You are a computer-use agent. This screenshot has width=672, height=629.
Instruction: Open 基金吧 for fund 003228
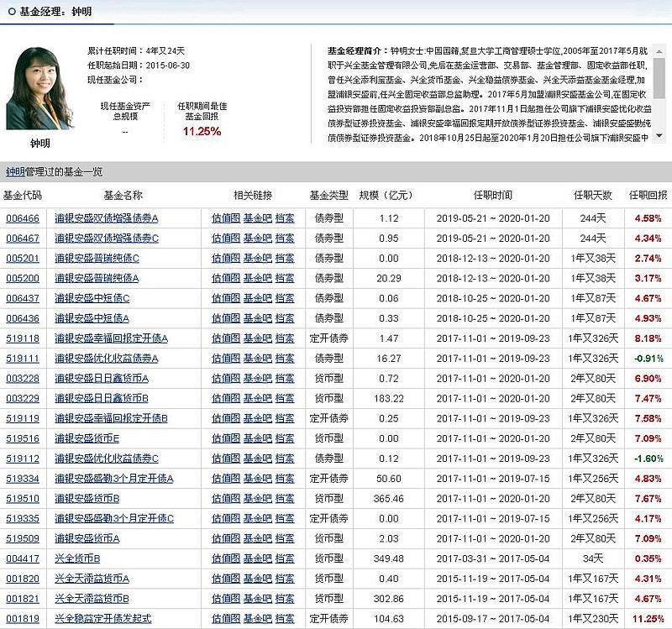tap(258, 379)
